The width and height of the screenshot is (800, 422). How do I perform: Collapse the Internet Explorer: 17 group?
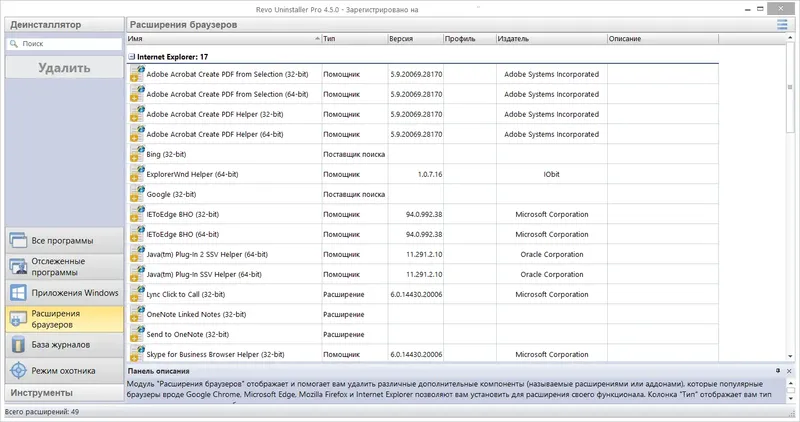[x=132, y=57]
